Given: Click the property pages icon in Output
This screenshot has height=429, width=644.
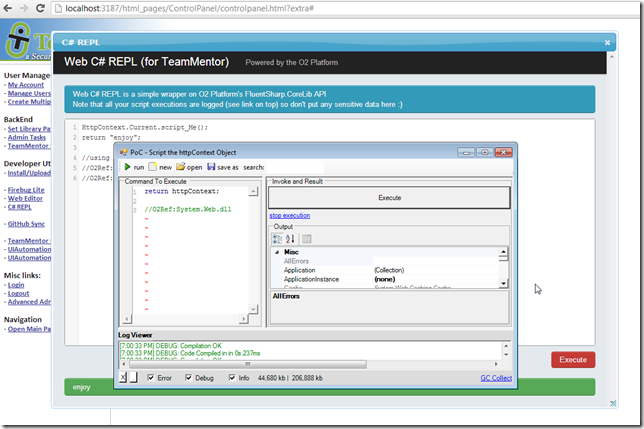Looking at the screenshot, I should [307, 239].
